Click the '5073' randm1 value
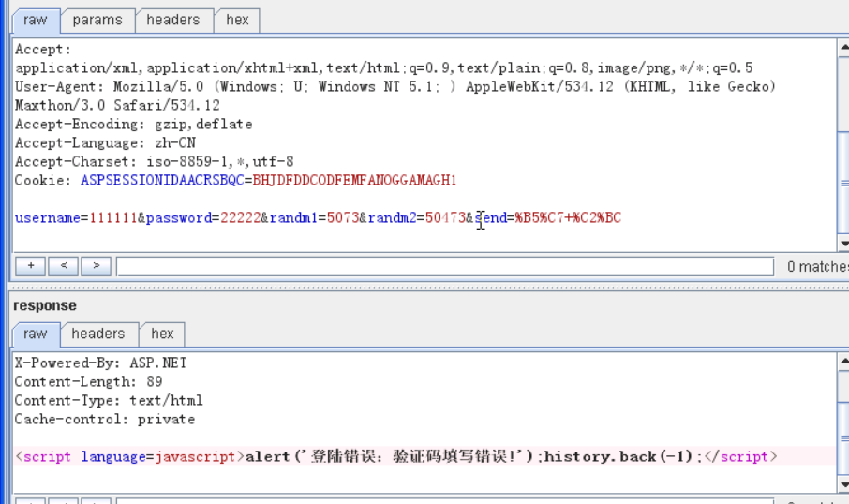The image size is (849, 504). coord(343,218)
